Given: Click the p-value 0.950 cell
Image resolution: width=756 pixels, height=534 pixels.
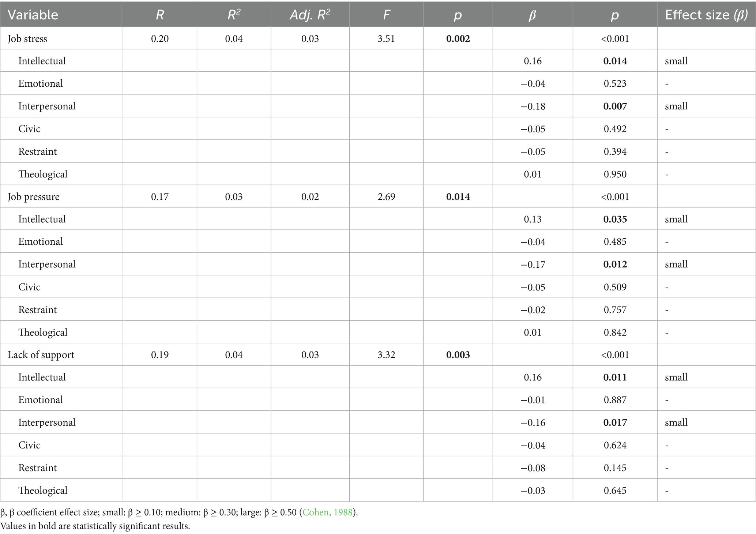Looking at the screenshot, I should tap(615, 174).
